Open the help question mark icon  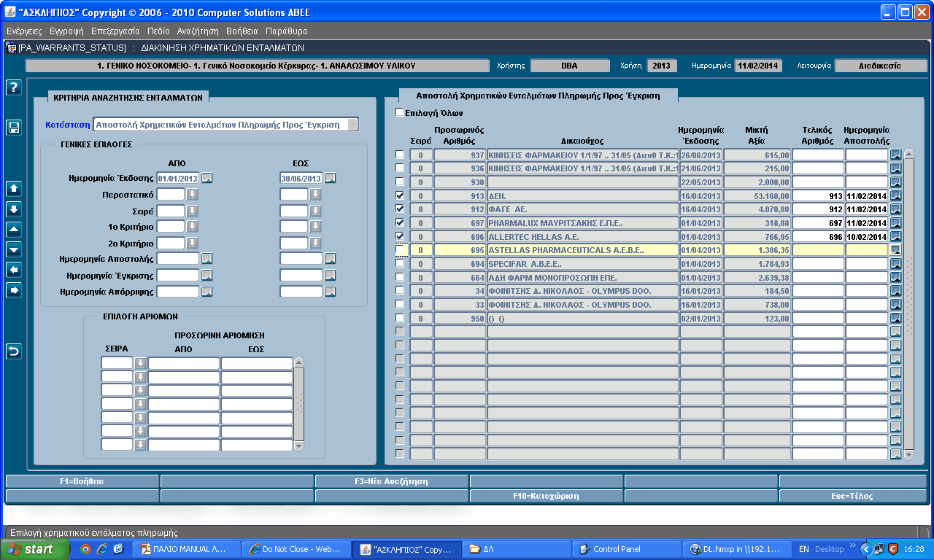[x=13, y=87]
